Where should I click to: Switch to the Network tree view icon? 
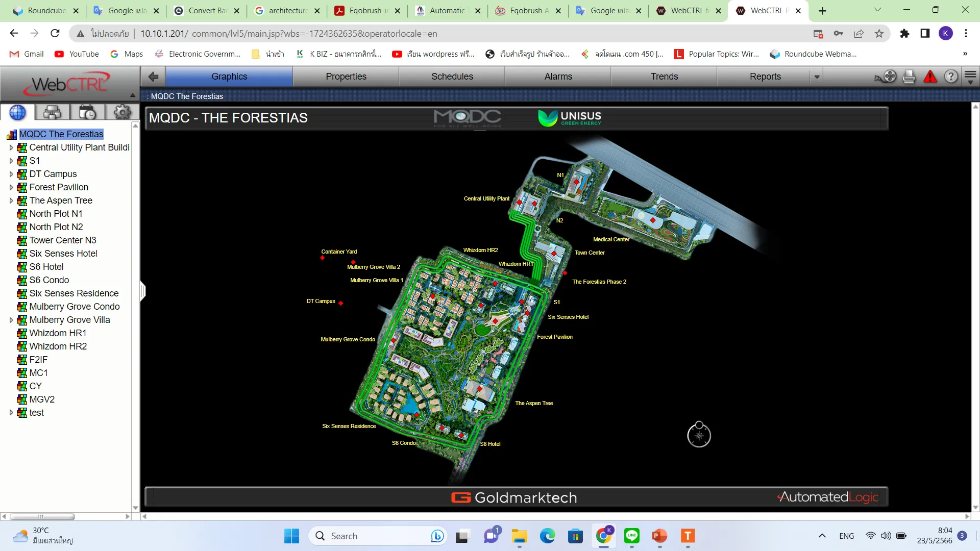tap(52, 112)
